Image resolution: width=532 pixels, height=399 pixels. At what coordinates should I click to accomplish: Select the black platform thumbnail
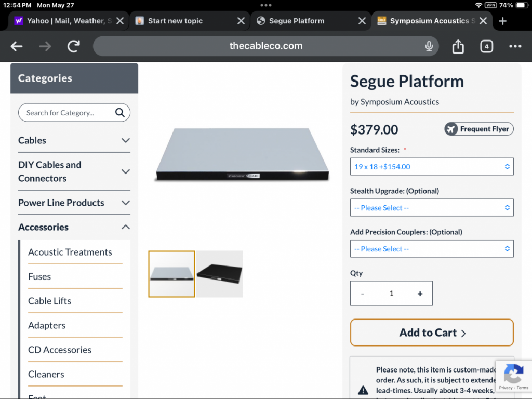coord(220,274)
